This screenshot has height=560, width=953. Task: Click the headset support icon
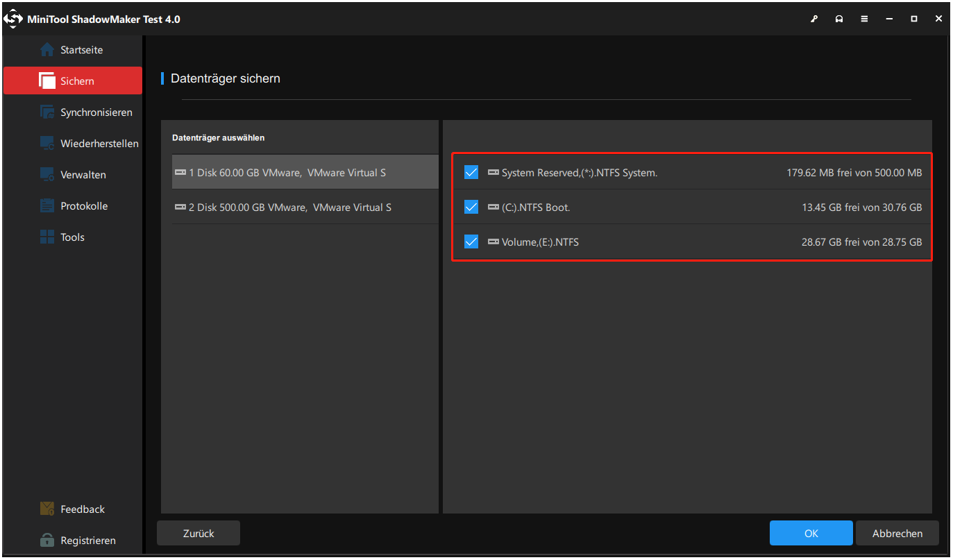(838, 19)
